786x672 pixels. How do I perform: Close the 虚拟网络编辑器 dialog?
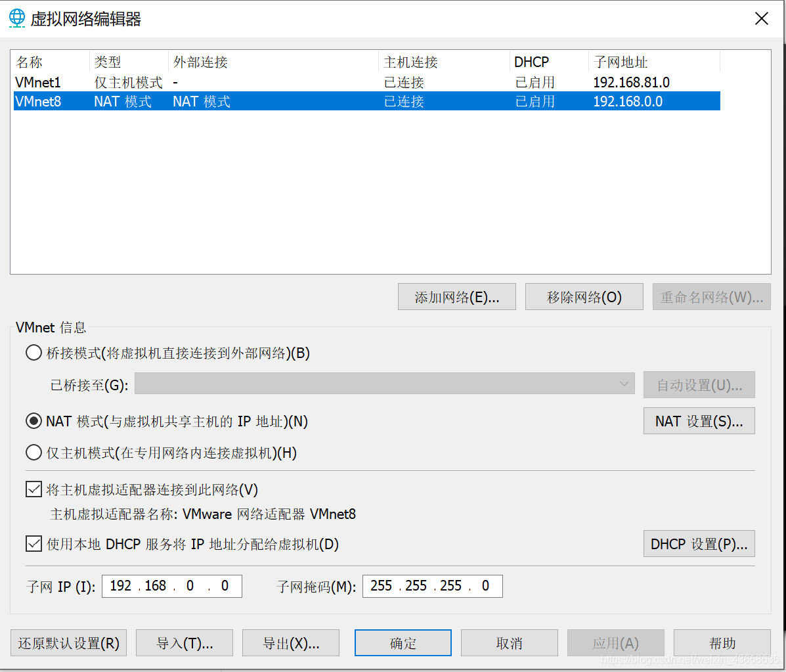[762, 18]
